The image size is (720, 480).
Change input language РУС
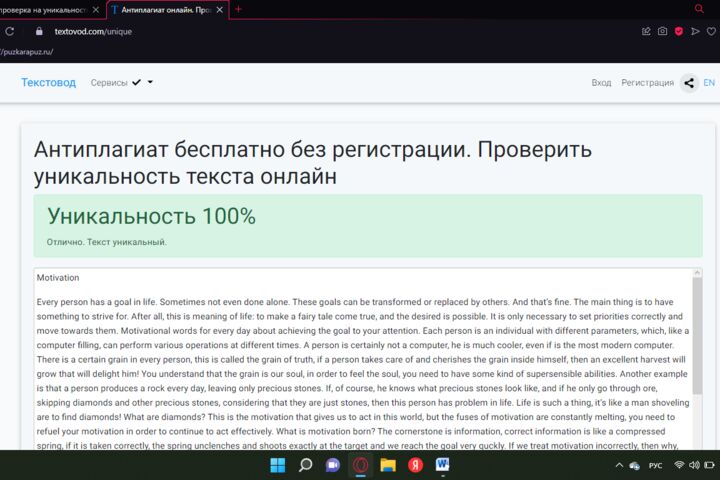click(x=655, y=466)
